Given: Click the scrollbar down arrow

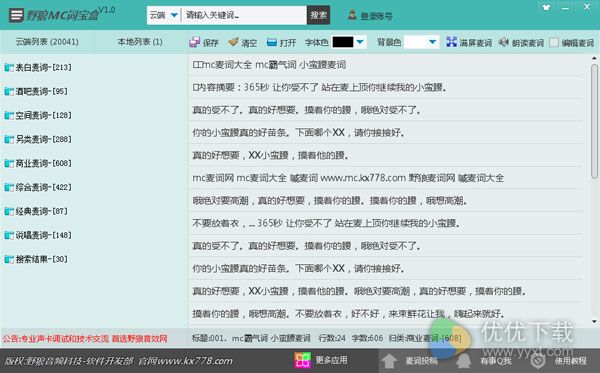Looking at the screenshot, I should (x=594, y=322).
